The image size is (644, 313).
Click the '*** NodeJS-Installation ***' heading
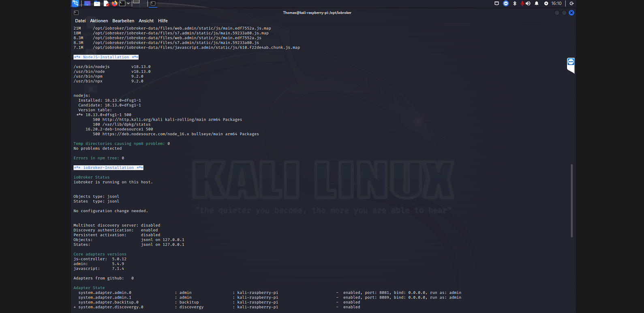tap(106, 57)
